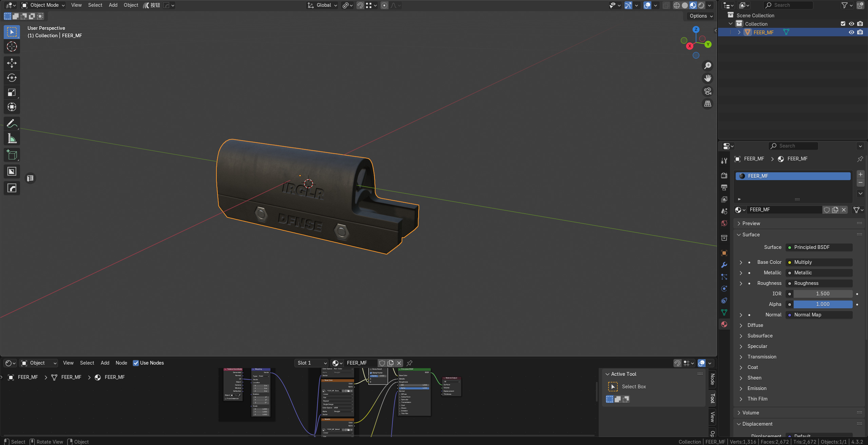This screenshot has height=445, width=868.
Task: Open the viewport Add menu
Action: 113,5
